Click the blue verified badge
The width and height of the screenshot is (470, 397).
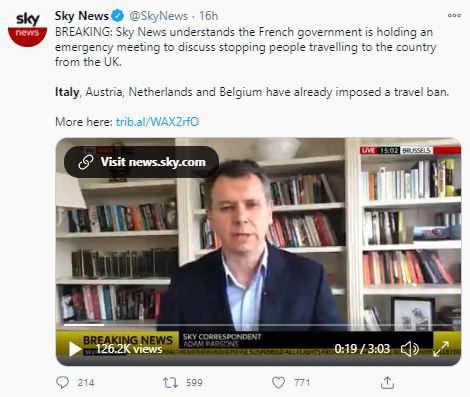118,16
